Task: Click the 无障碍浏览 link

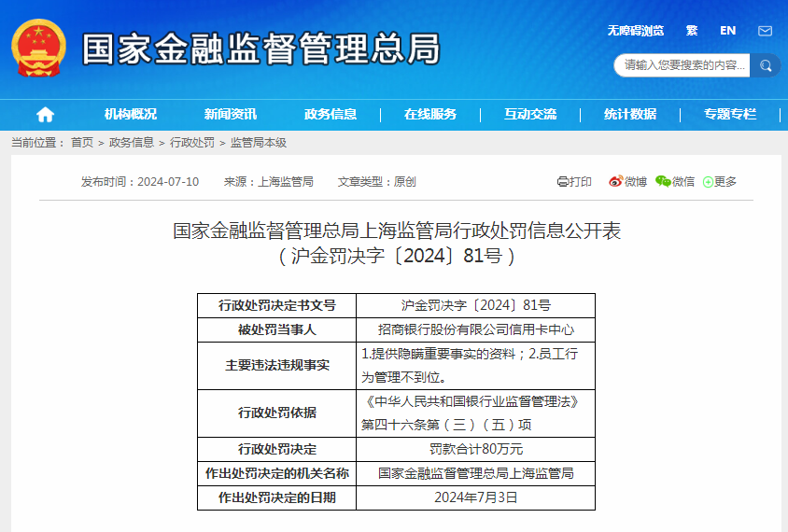Action: (x=636, y=31)
